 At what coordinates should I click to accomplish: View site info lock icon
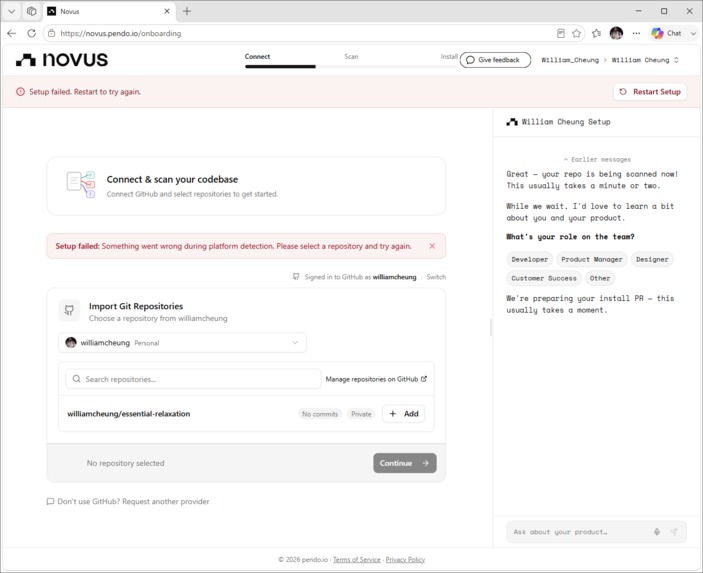pos(52,33)
